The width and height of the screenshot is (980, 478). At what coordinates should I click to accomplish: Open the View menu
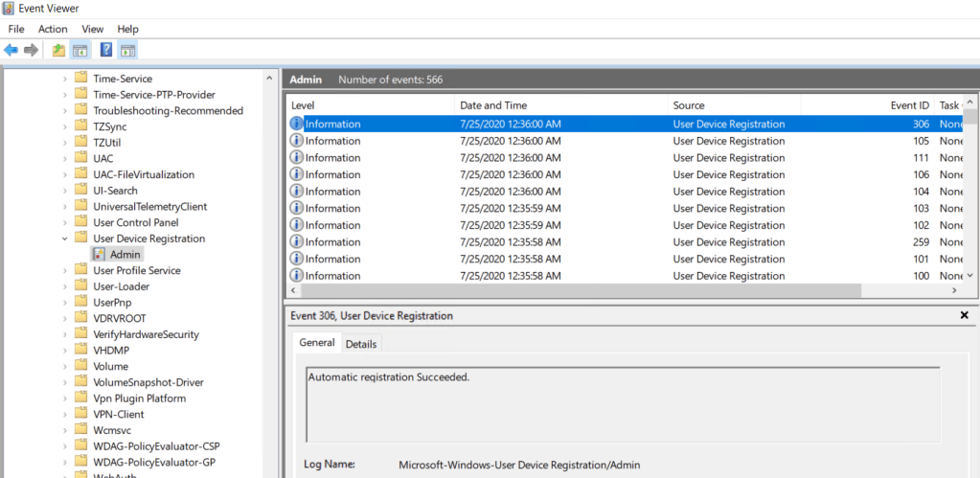coord(93,29)
